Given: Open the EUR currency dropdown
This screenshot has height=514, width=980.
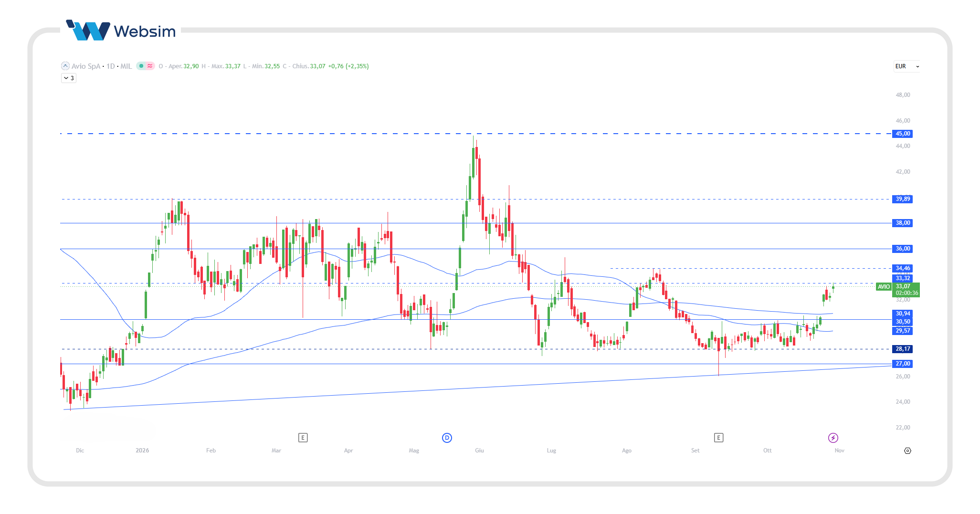Looking at the screenshot, I should 906,66.
